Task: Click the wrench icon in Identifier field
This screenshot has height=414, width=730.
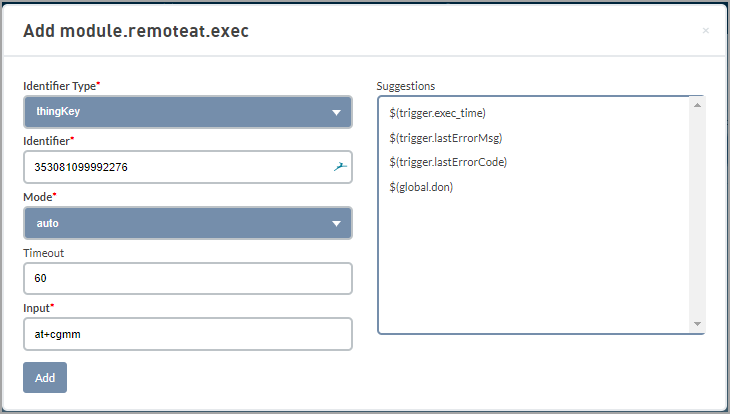Action: click(340, 167)
